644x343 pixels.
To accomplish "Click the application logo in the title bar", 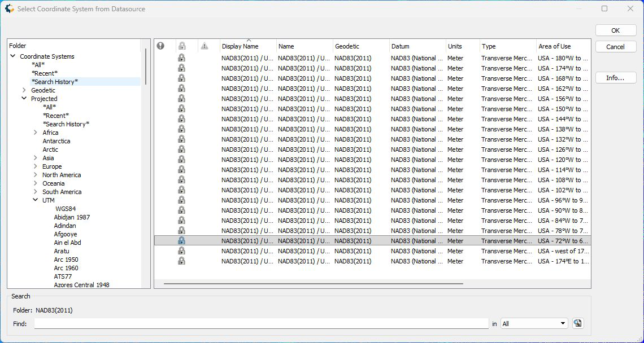I will 9,8.
